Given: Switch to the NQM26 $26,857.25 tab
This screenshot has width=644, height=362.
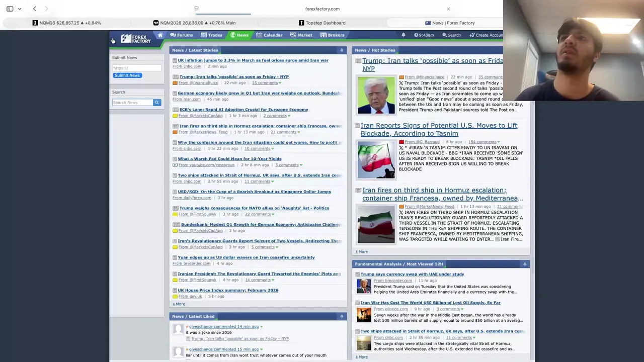Looking at the screenshot, I should [66, 23].
